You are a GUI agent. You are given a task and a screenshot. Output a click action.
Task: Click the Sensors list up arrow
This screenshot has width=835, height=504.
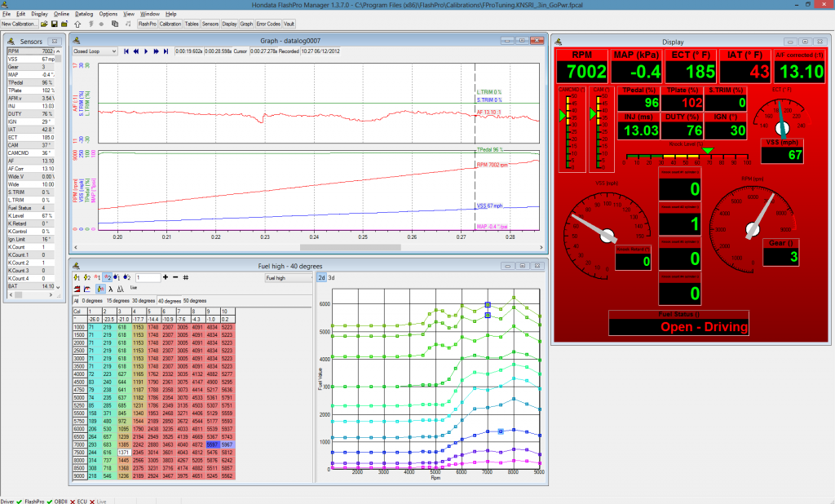point(58,51)
